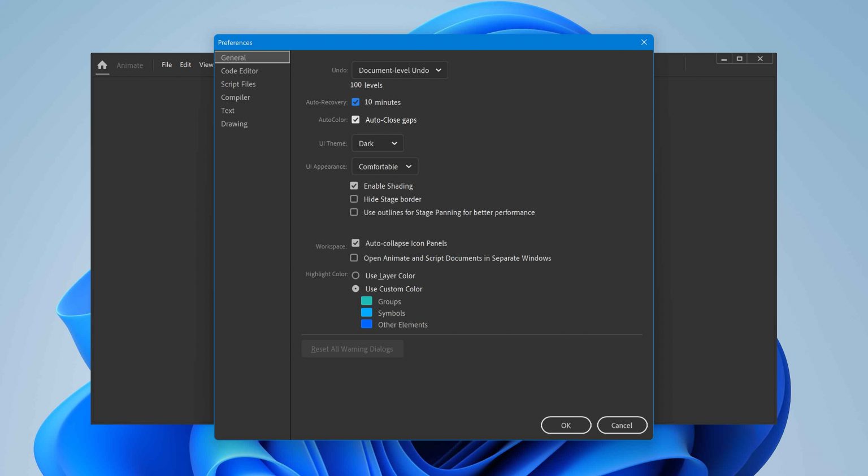Screen dimensions: 868x476
Task: Open the Drawing preferences section
Action: point(234,124)
